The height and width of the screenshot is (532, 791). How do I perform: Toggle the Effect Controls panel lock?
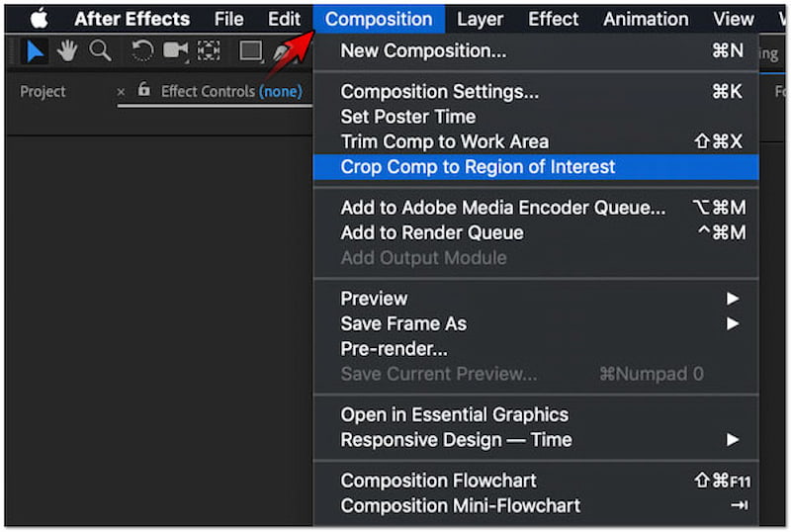coord(144,91)
